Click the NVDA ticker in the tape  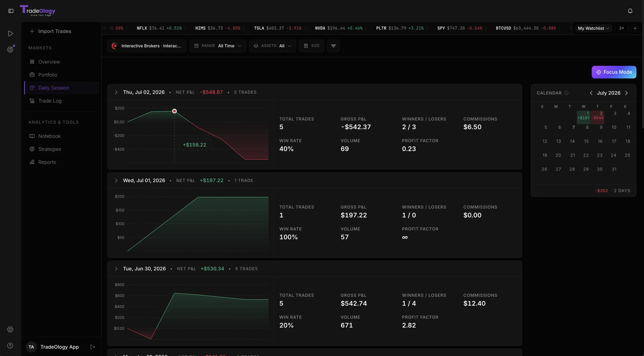[339, 28]
